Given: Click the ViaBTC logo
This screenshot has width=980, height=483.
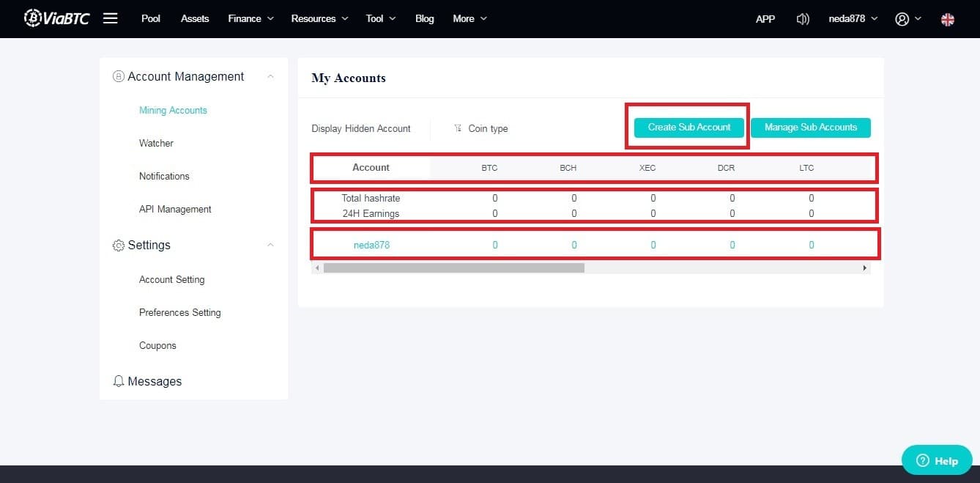Looking at the screenshot, I should point(56,18).
